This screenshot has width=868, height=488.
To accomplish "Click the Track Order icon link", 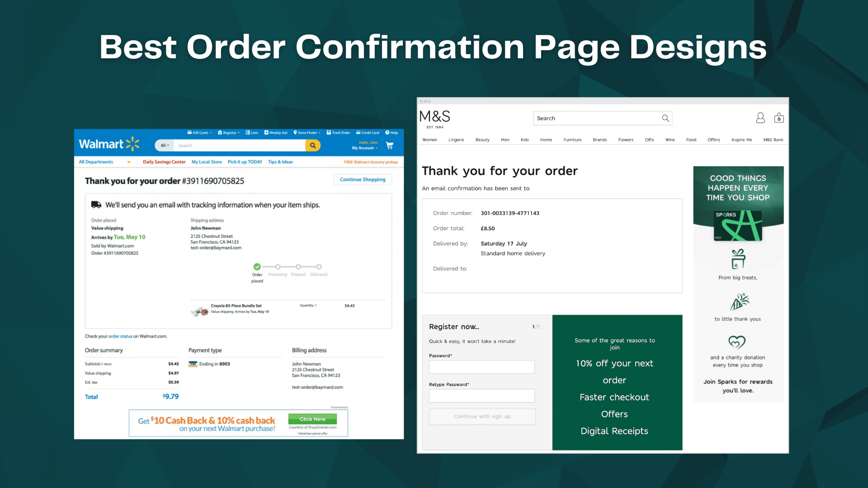I will 338,133.
